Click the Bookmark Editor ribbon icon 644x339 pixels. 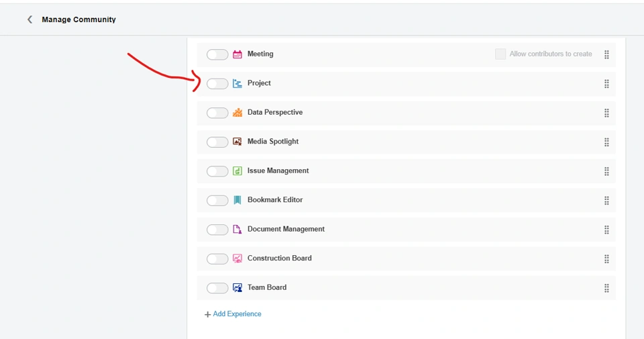click(x=237, y=200)
